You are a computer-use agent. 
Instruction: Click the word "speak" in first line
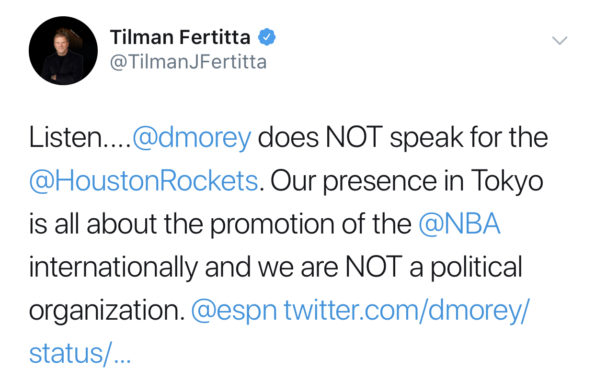pos(426,138)
